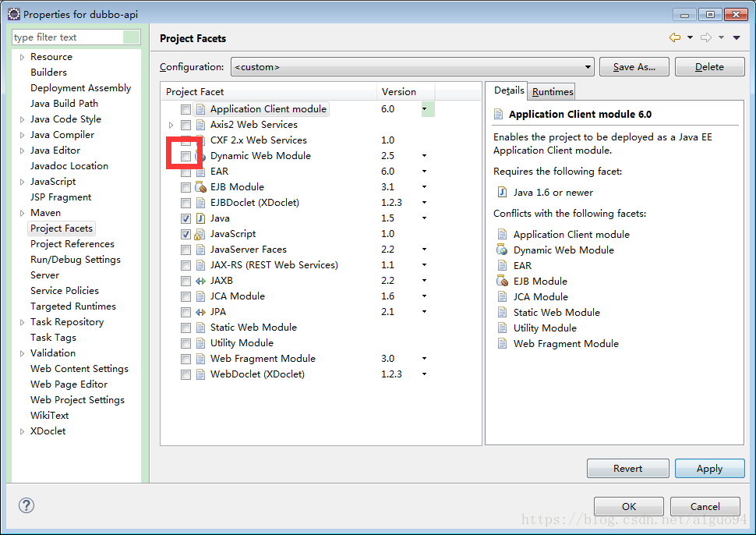
Task: Expand the Java Compiler tree node
Action: 22,135
